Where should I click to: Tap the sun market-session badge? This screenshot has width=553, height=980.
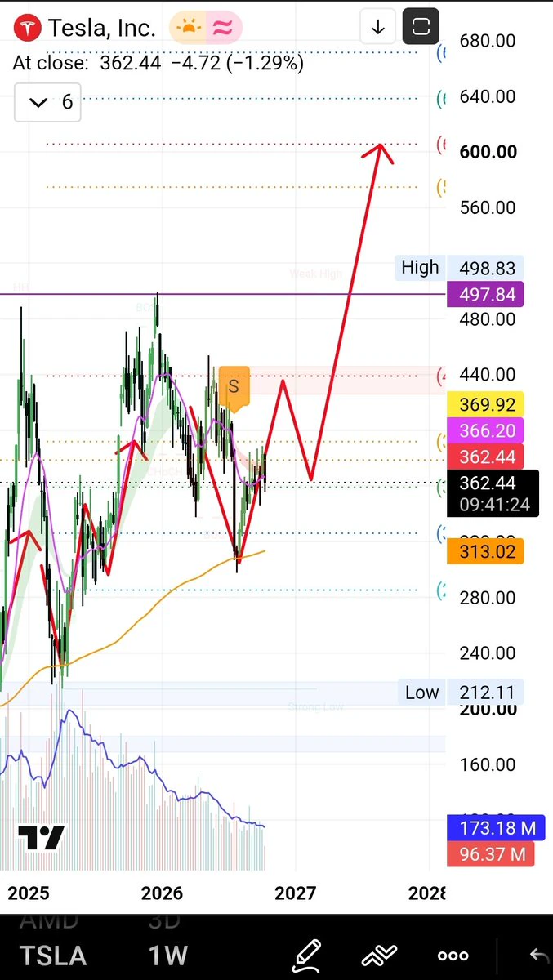point(188,28)
